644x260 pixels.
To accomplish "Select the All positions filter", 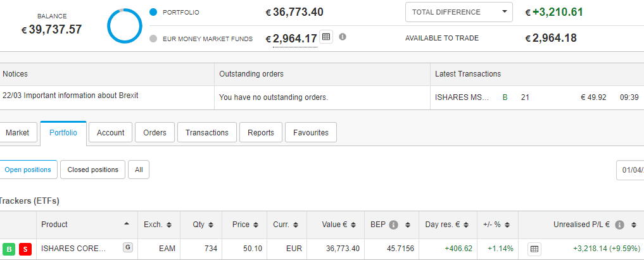I will coord(139,170).
